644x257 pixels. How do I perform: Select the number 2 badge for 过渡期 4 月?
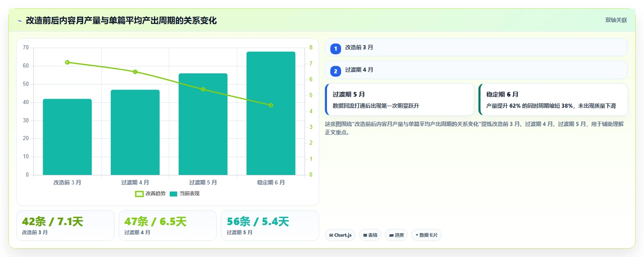coord(336,71)
